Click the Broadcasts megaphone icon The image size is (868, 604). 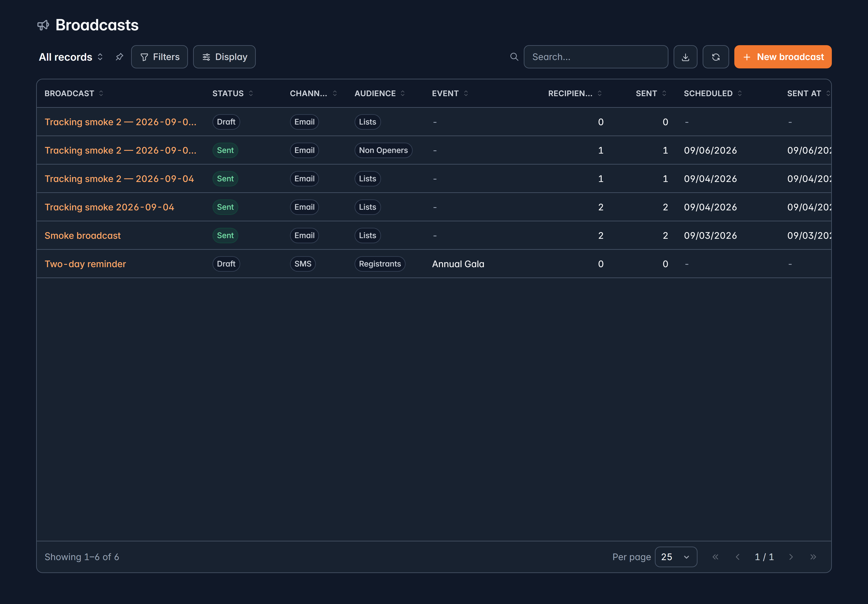[x=43, y=25]
